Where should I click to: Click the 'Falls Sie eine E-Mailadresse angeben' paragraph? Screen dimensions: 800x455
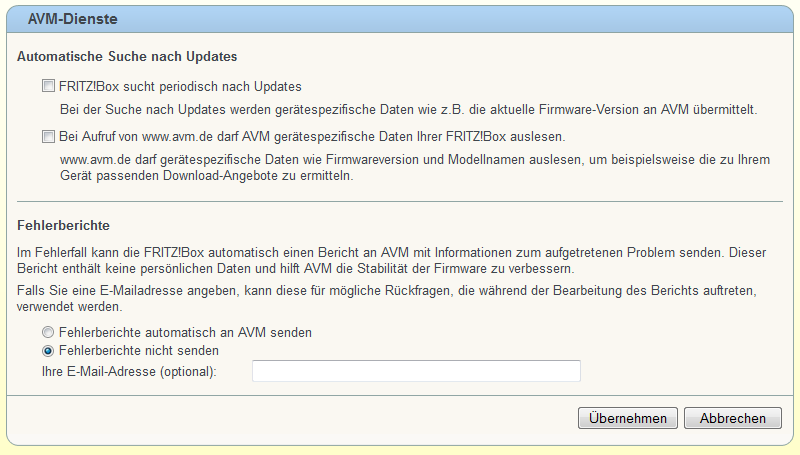(387, 298)
